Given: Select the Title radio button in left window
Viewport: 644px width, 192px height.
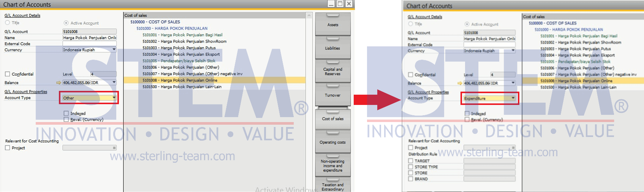Looking at the screenshot, I should point(7,23).
